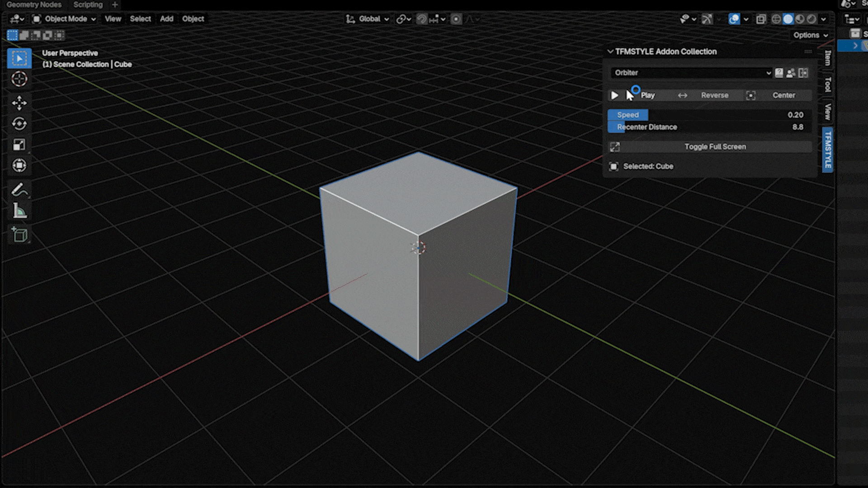Adjust the Speed slider

click(709, 115)
